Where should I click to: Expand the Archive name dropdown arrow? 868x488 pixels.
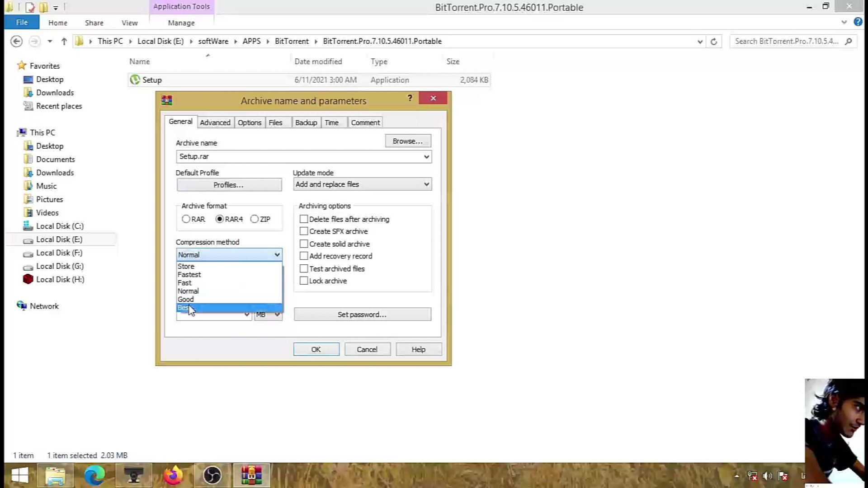[426, 157]
